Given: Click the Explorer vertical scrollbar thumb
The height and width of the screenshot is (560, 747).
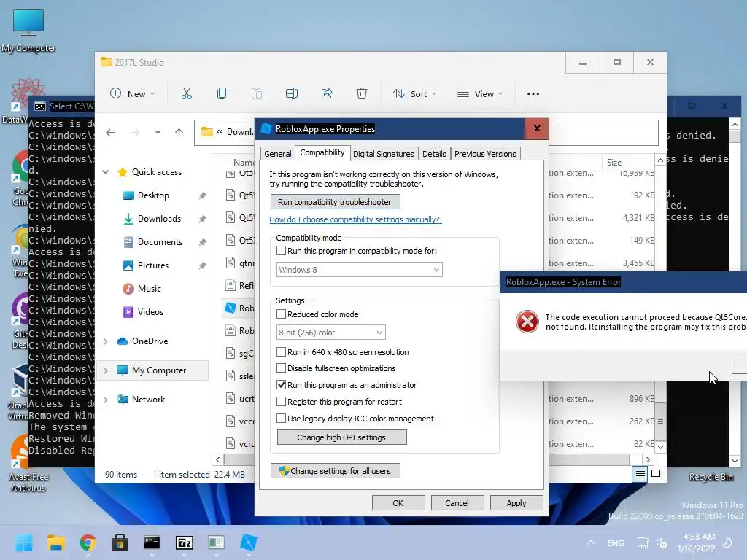Looking at the screenshot, I should (x=660, y=421).
